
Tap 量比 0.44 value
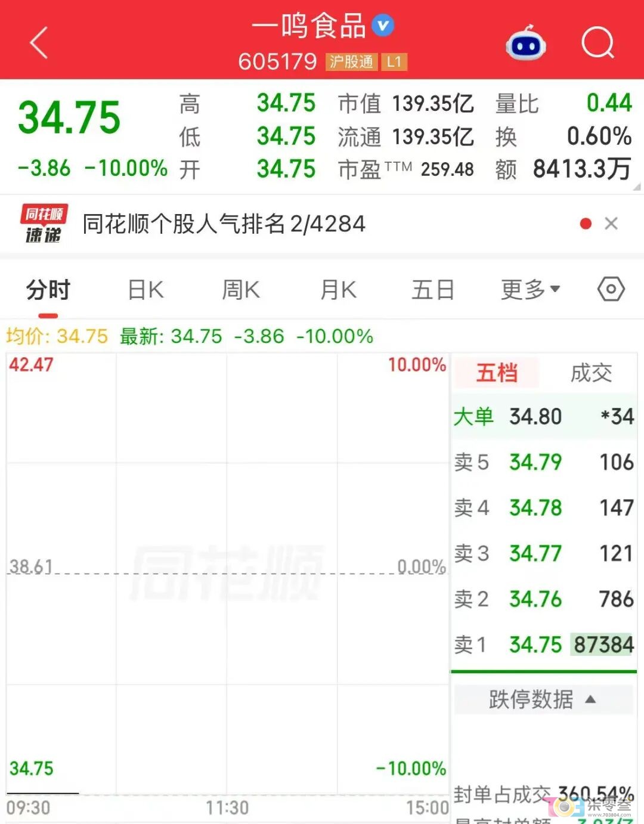tap(609, 103)
